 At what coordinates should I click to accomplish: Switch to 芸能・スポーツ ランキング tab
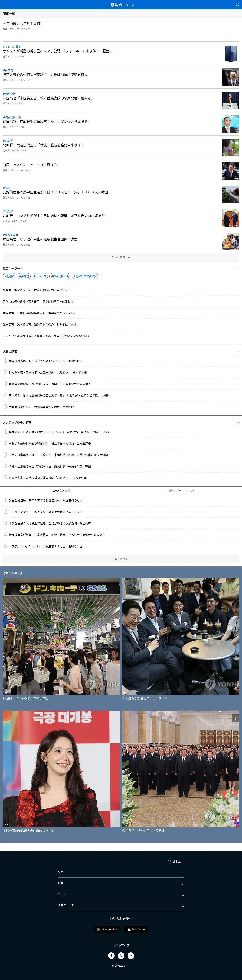(x=181, y=490)
